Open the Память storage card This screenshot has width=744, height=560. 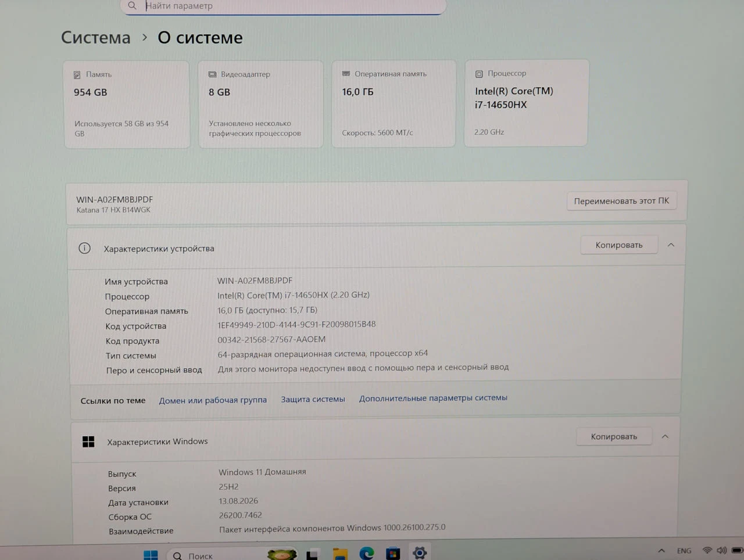(127, 105)
